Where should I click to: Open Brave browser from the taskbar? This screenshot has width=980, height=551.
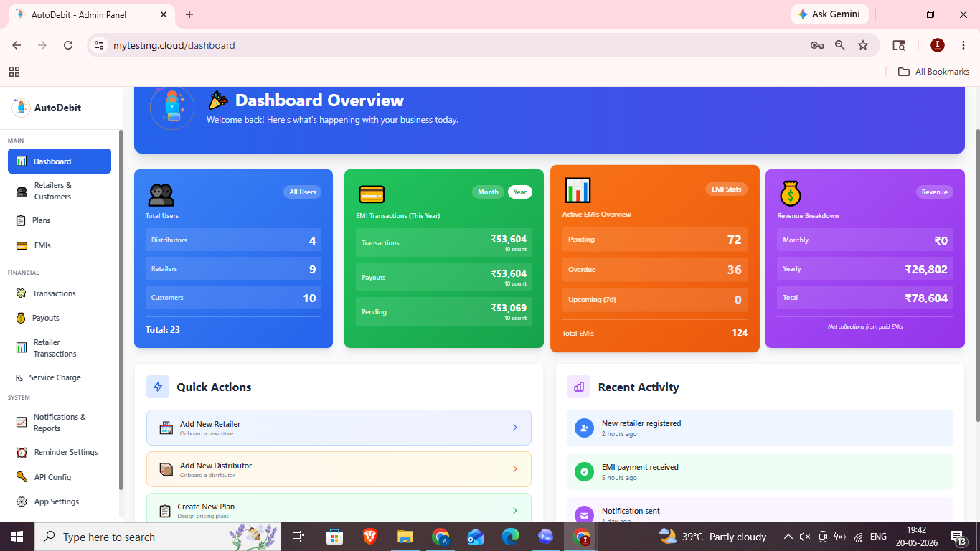[x=369, y=537]
